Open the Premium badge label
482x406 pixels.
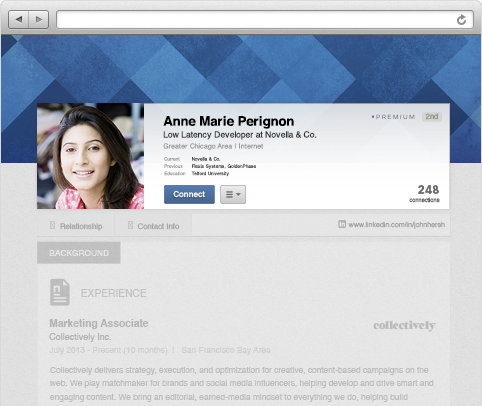coord(394,117)
